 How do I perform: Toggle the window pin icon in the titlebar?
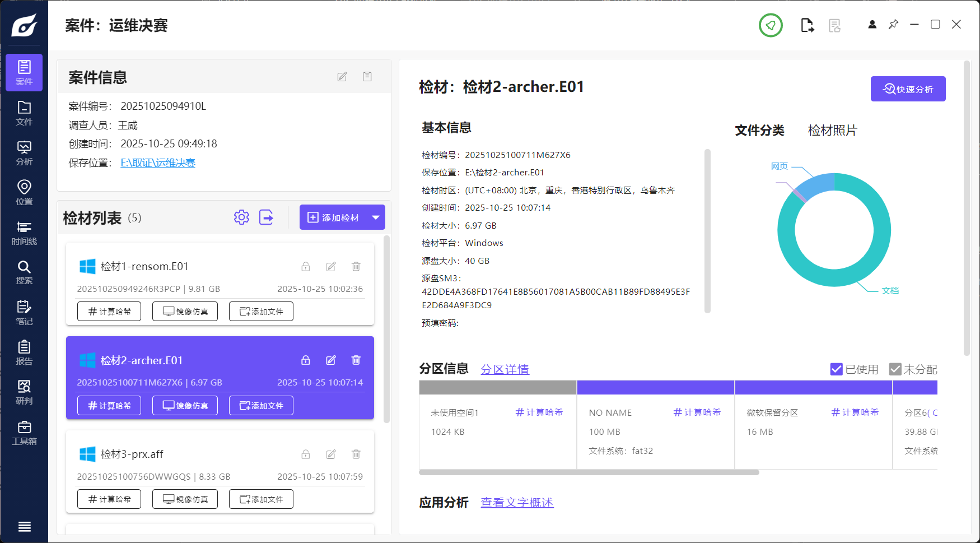point(893,25)
